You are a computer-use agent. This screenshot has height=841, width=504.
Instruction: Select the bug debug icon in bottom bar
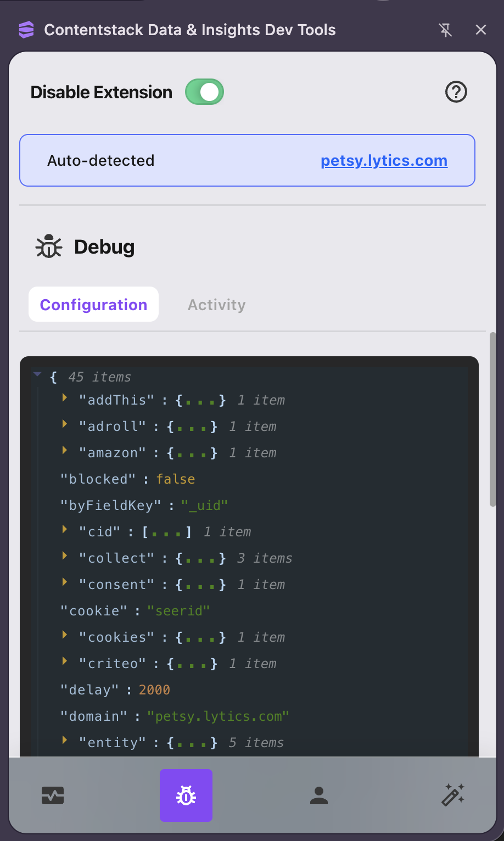[186, 795]
